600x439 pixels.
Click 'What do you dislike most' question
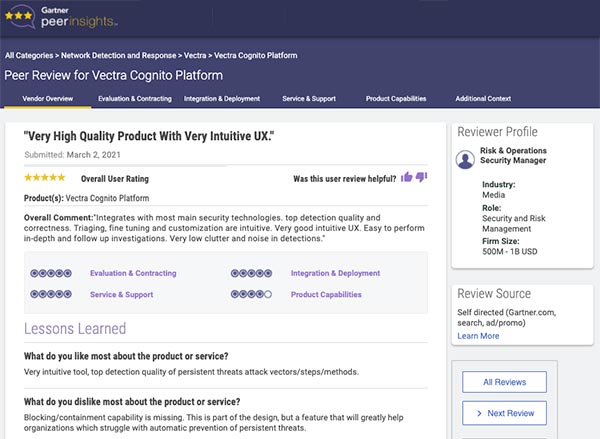pyautogui.click(x=132, y=402)
